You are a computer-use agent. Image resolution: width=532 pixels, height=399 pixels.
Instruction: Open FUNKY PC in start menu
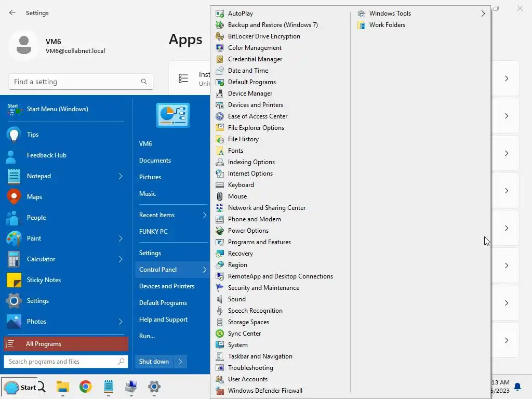click(153, 232)
